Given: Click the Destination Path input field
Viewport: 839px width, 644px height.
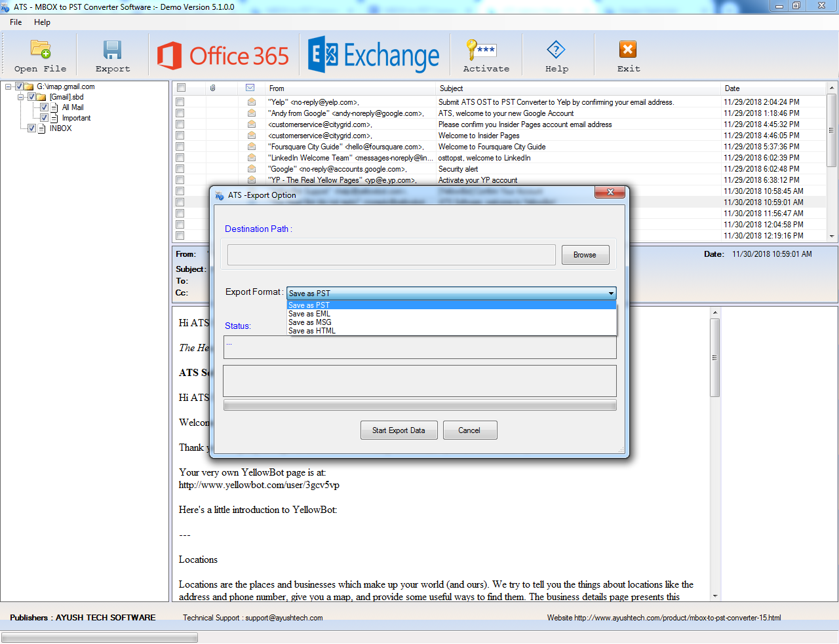Looking at the screenshot, I should pos(391,255).
